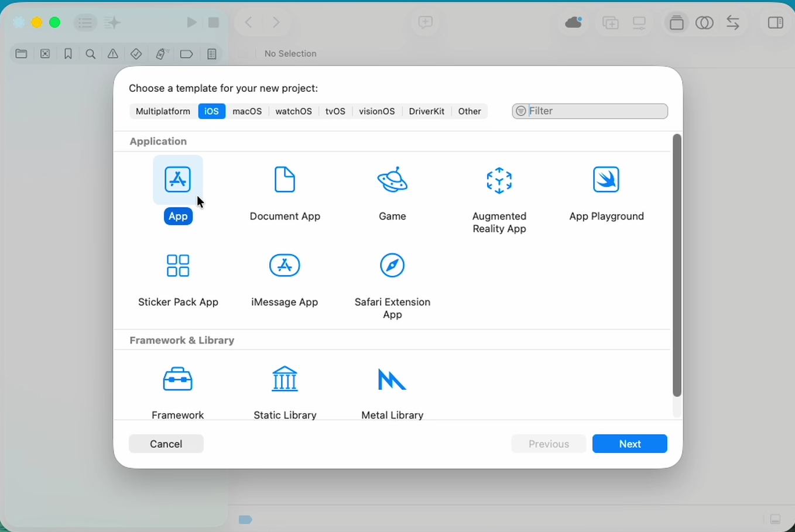The width and height of the screenshot is (795, 532).
Task: Choose Safari Extension App template
Action: [392, 265]
